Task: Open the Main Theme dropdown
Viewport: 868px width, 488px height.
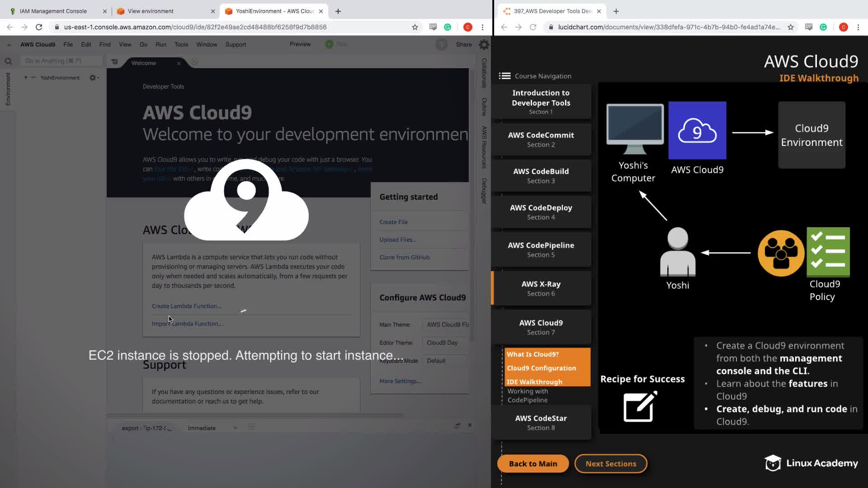Action: (x=447, y=324)
